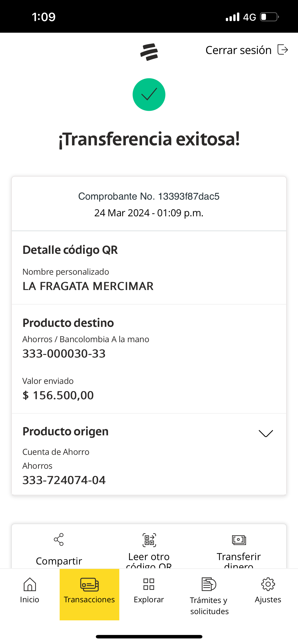The width and height of the screenshot is (298, 644).
Task: Tap the QR scan icon
Action: (x=149, y=540)
